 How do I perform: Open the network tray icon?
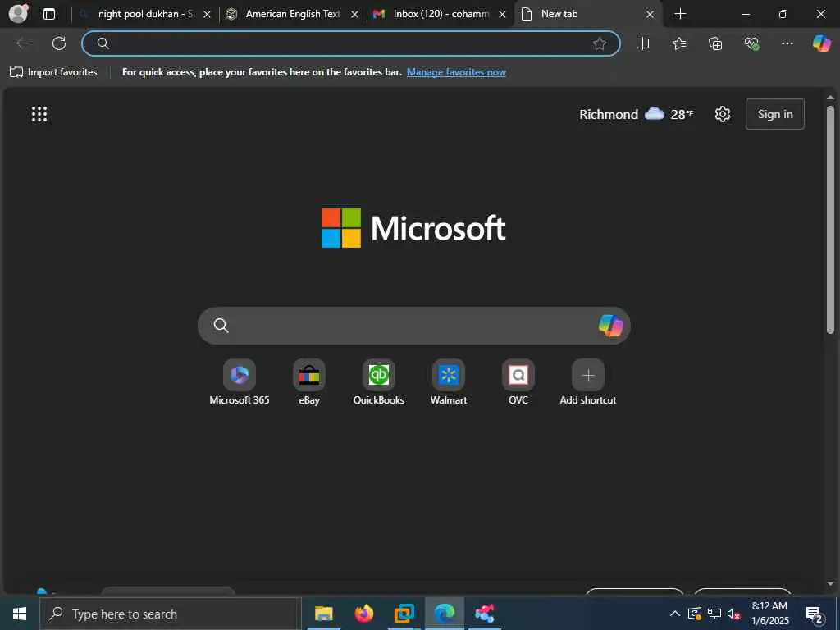pos(714,614)
